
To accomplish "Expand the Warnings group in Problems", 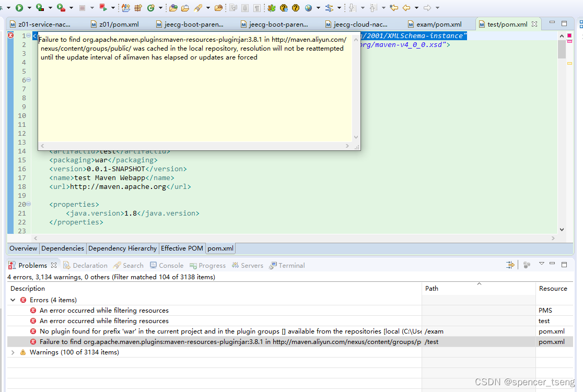I will pyautogui.click(x=13, y=352).
